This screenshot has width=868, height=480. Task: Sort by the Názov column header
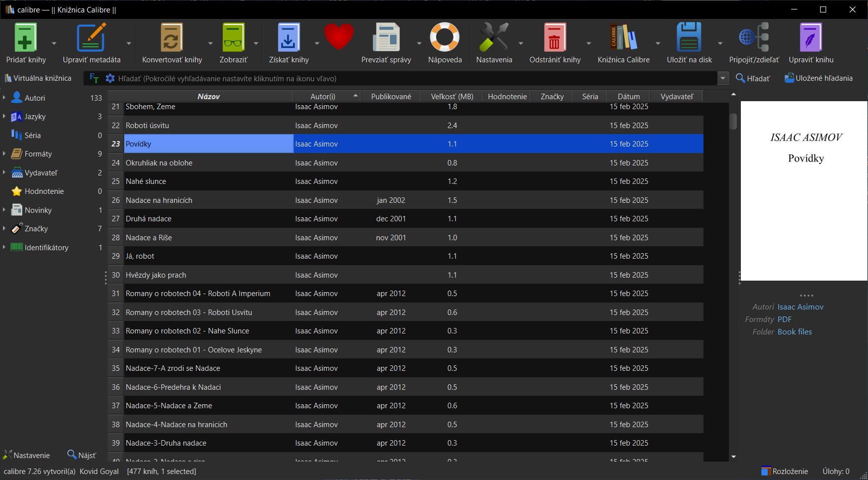point(208,96)
